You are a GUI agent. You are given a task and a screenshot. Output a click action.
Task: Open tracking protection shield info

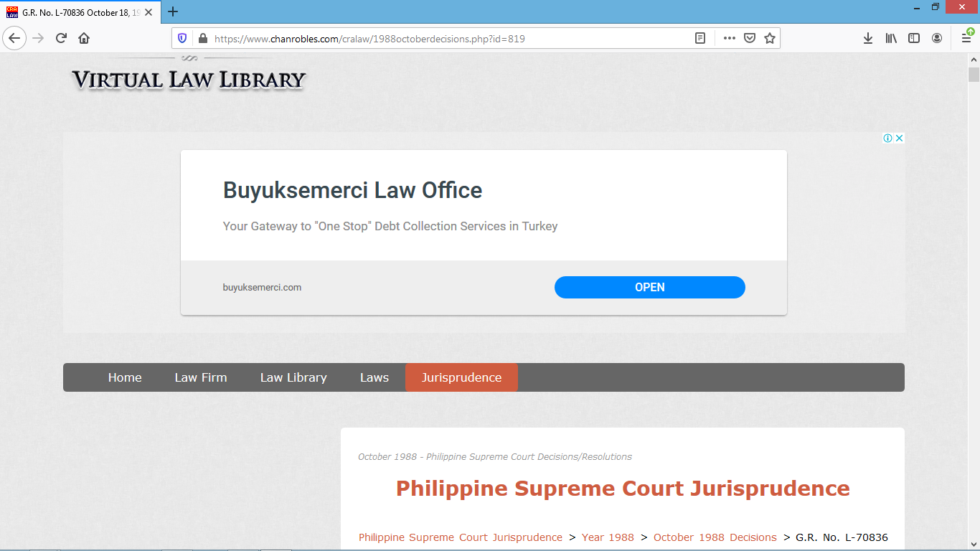[182, 39]
